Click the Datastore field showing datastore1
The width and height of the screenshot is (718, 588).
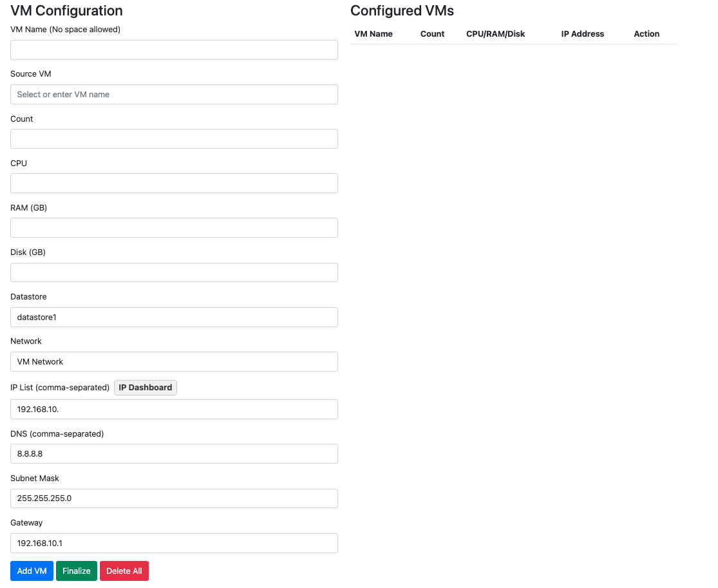174,318
